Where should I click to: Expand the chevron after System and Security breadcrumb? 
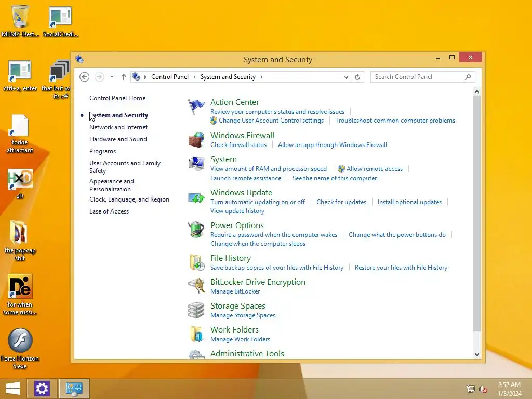(x=262, y=77)
